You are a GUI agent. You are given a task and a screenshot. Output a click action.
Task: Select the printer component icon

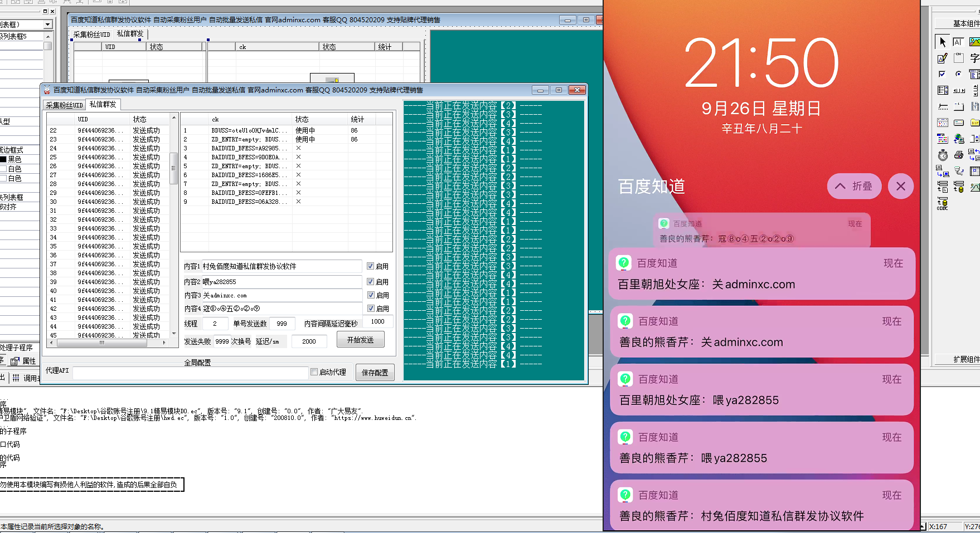point(959,154)
